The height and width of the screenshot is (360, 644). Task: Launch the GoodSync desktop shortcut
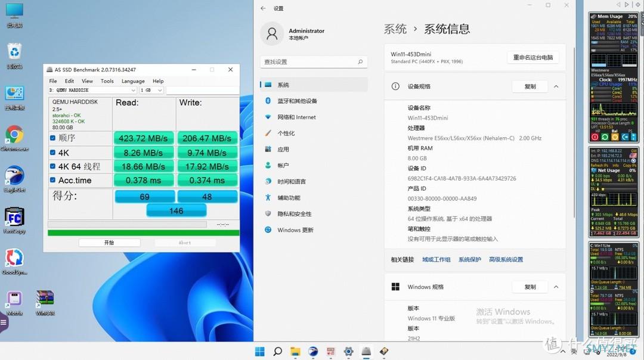pos(14,261)
